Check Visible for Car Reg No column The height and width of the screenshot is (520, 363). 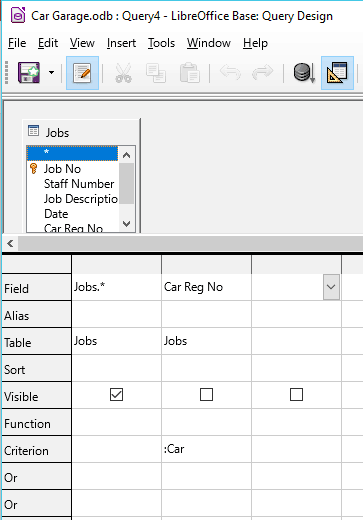tap(206, 395)
